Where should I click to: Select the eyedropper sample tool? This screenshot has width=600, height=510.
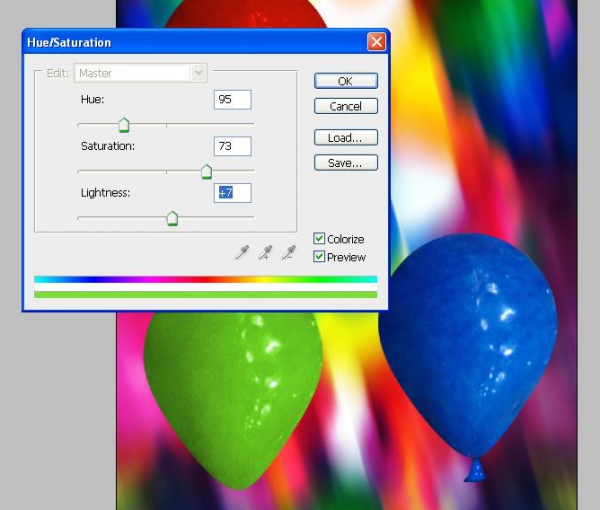tap(242, 253)
